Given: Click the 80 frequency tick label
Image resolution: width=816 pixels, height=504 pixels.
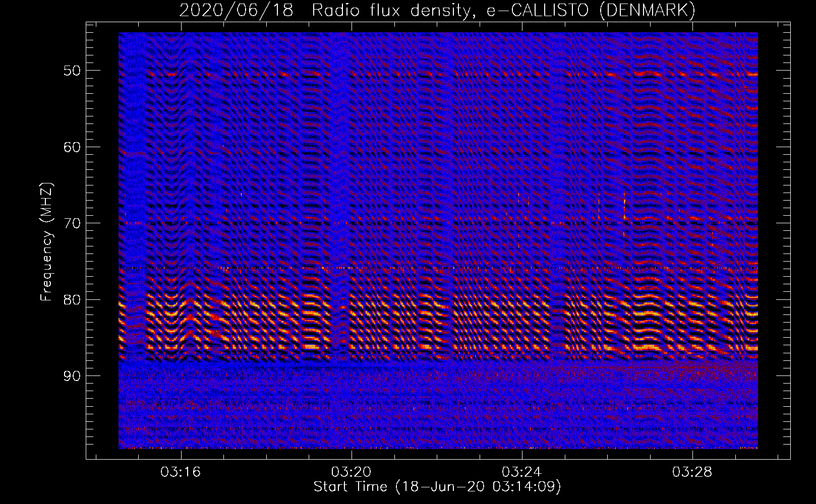Looking at the screenshot, I should (72, 299).
